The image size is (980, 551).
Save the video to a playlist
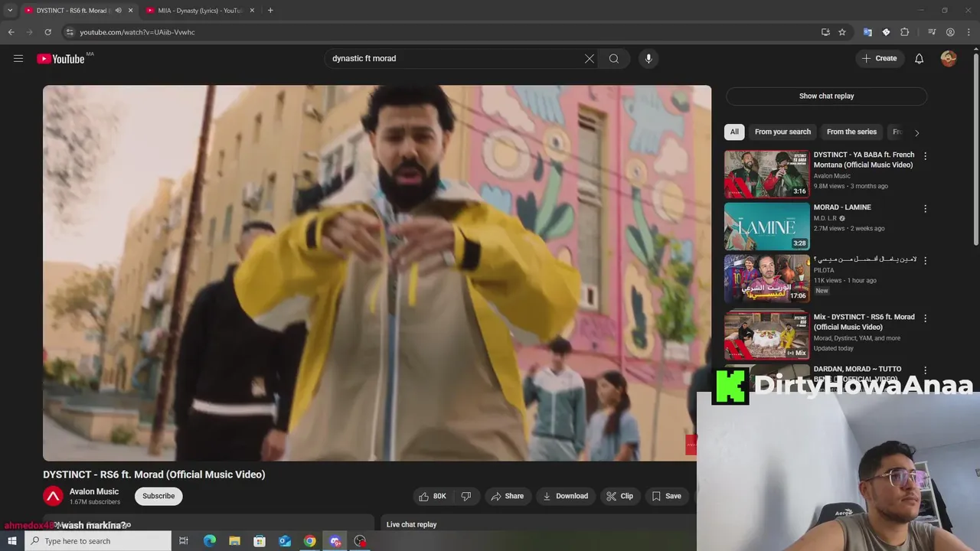[666, 496]
